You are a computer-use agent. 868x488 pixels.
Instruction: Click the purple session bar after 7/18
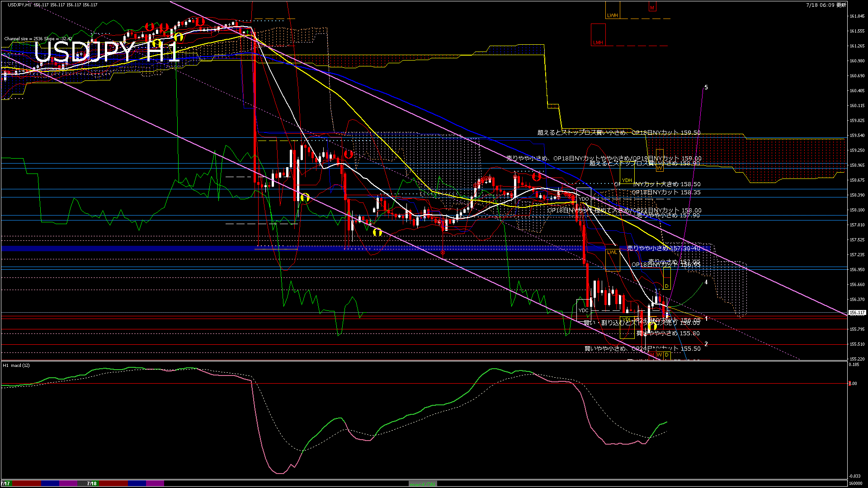pos(155,483)
